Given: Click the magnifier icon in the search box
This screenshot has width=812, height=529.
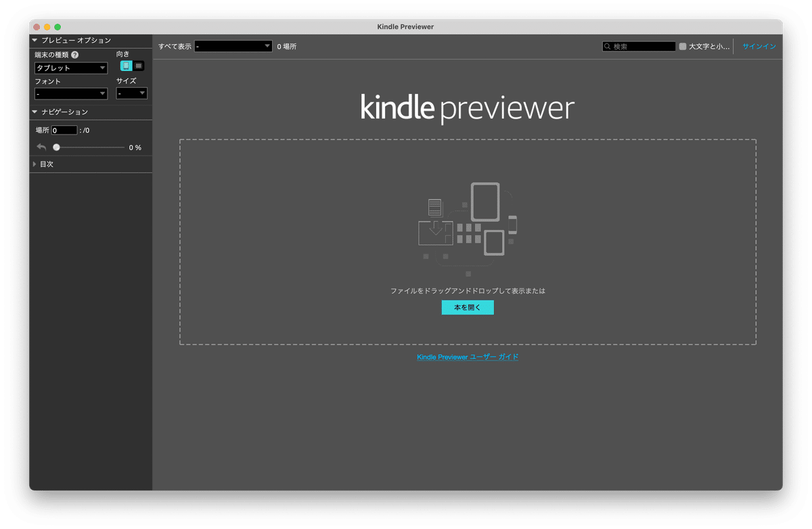Looking at the screenshot, I should click(x=608, y=47).
